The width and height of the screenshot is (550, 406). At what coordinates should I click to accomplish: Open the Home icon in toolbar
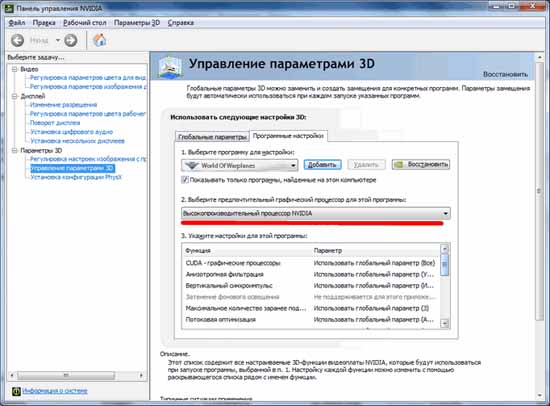(x=100, y=40)
